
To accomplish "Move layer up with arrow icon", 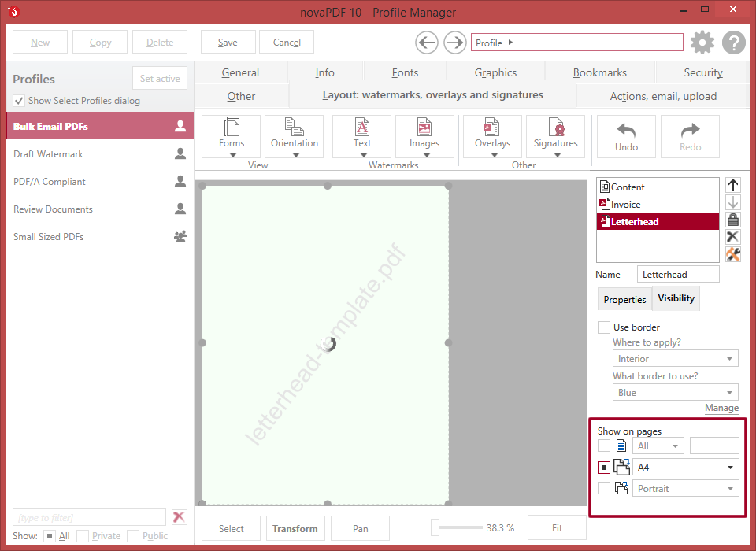I will pyautogui.click(x=733, y=185).
